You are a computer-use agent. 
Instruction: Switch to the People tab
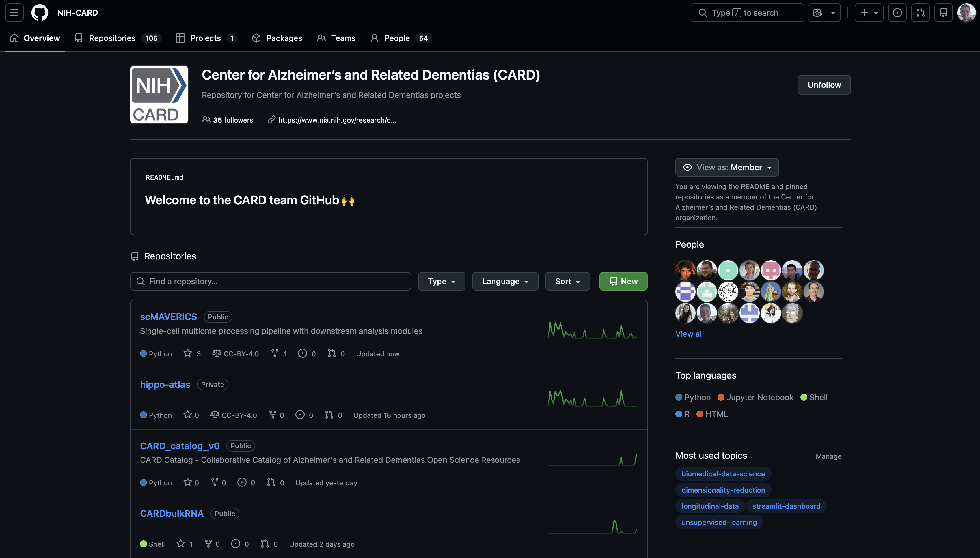click(x=401, y=38)
